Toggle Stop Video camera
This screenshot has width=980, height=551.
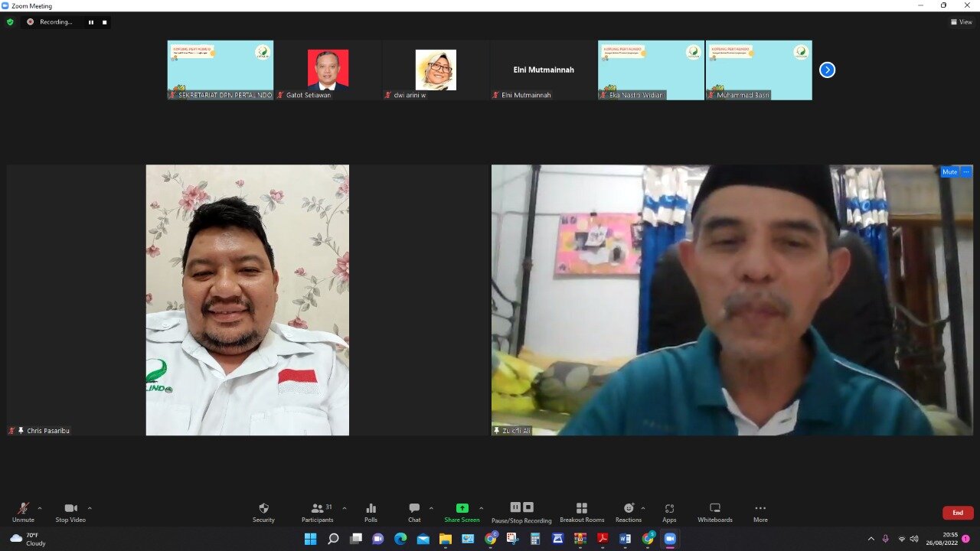click(70, 509)
